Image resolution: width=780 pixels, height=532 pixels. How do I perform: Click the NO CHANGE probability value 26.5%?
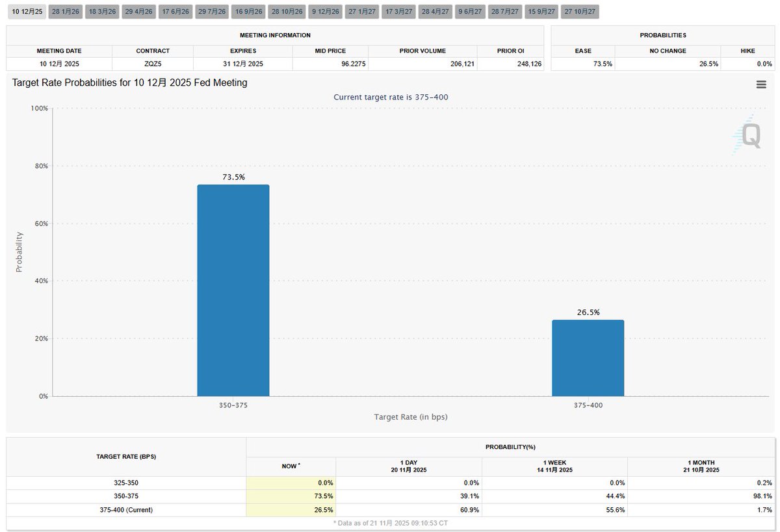[708, 64]
